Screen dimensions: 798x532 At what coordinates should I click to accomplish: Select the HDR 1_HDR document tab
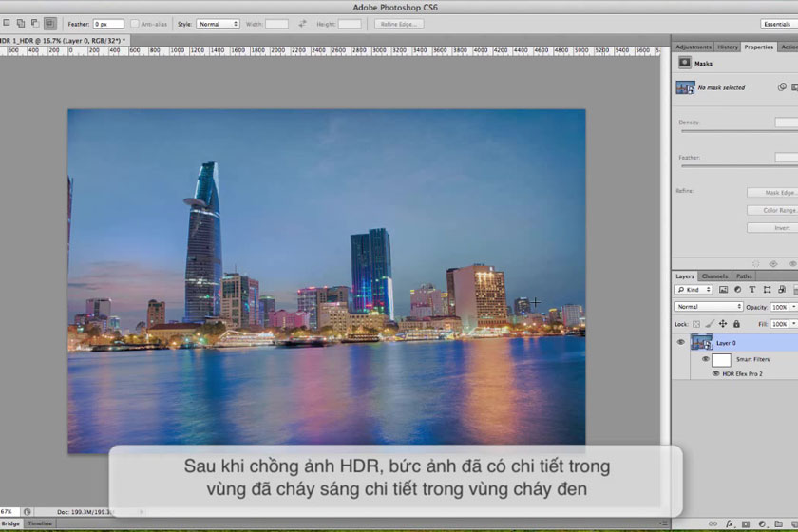tap(64, 40)
